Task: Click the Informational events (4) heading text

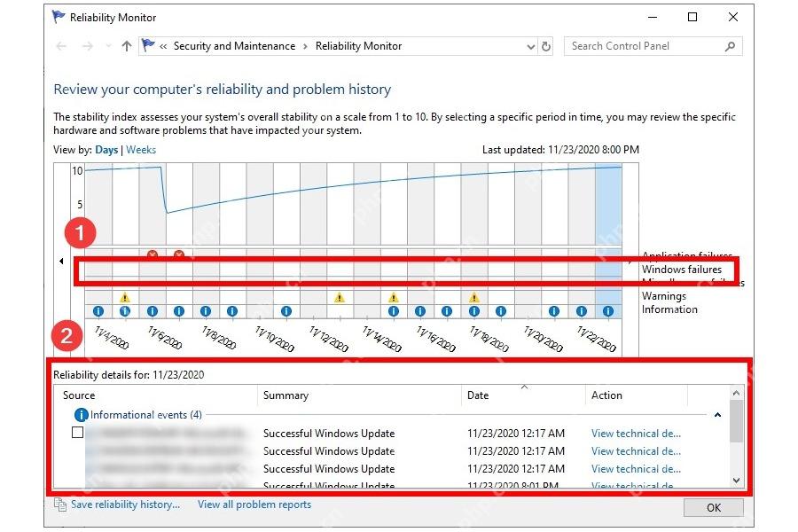Action: pos(146,415)
